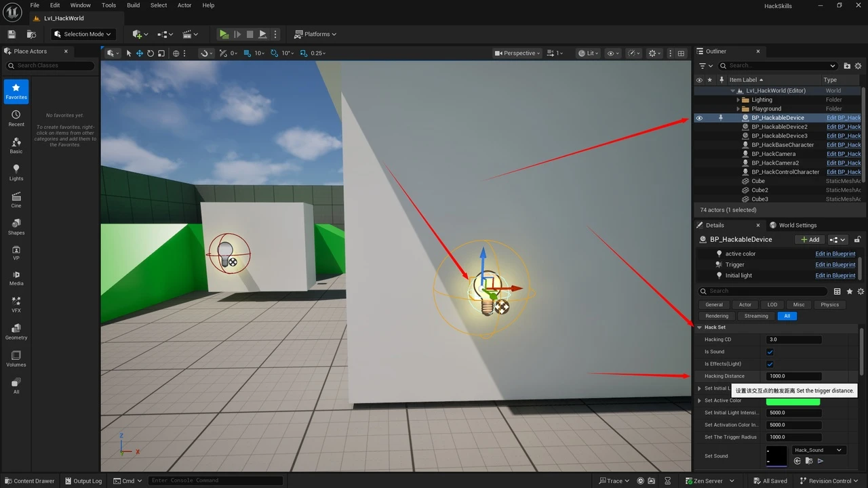The image size is (868, 488).
Task: Select the translate (move) tool in viewport
Action: click(139, 54)
